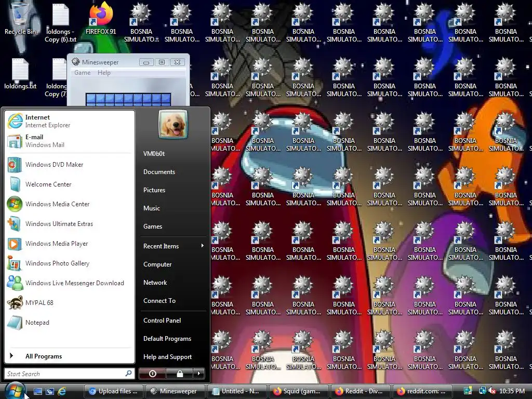The height and width of the screenshot is (399, 532).
Task: Click the power sleep button
Action: 153,374
